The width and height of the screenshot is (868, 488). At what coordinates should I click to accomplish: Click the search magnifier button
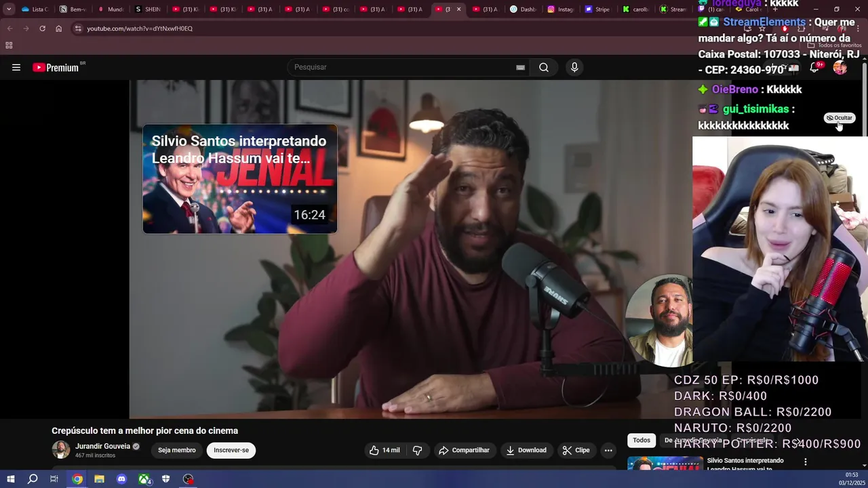point(544,67)
